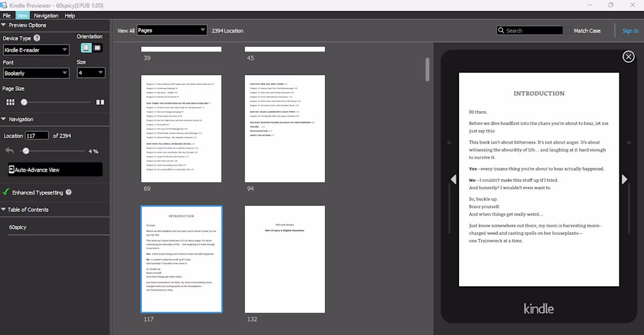This screenshot has width=644, height=335.
Task: Open the Navigation menu
Action: coord(46,15)
